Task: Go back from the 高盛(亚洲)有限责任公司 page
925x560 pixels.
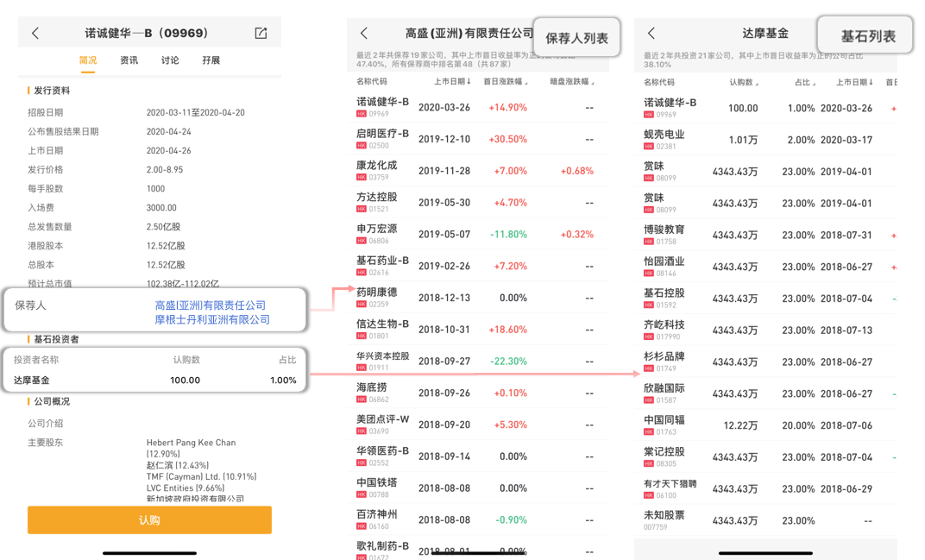Action: point(364,33)
